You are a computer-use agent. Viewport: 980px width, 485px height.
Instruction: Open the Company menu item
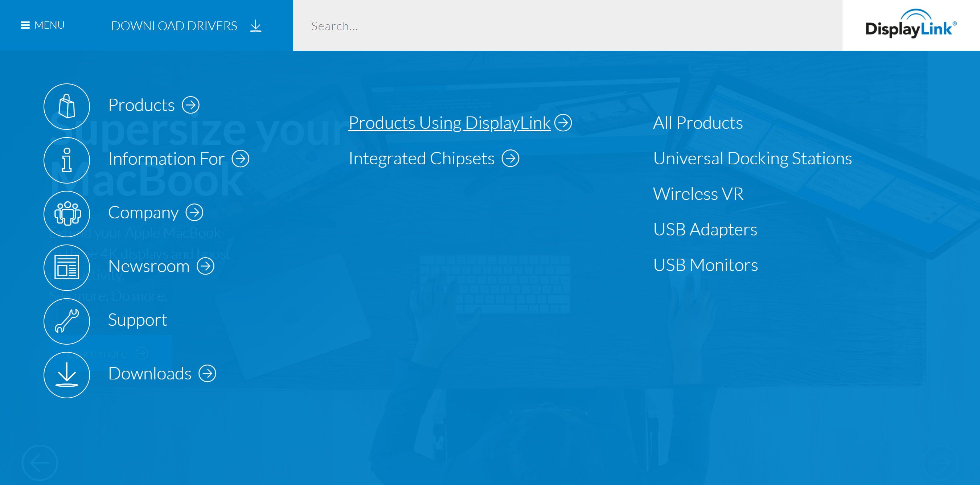[x=143, y=213]
